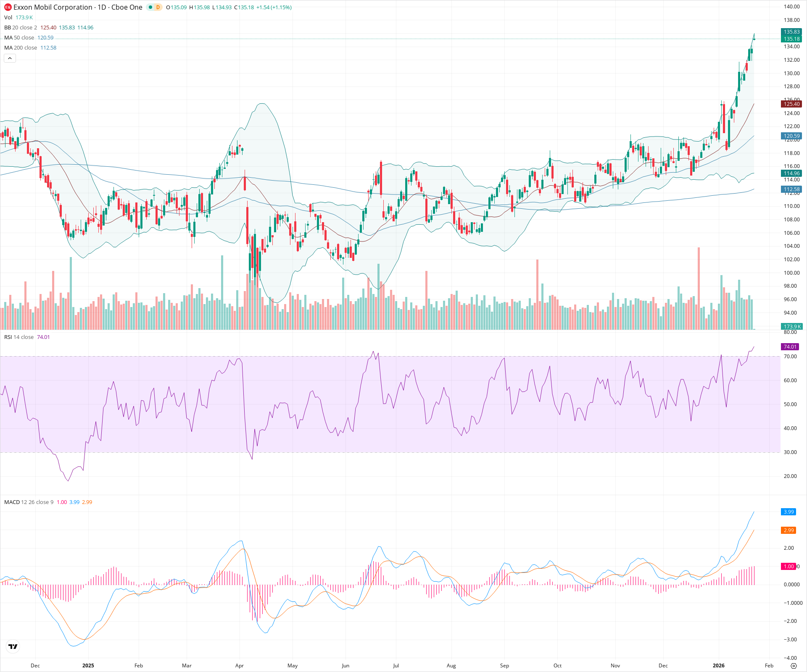Click Feb on the time axis

click(769, 666)
